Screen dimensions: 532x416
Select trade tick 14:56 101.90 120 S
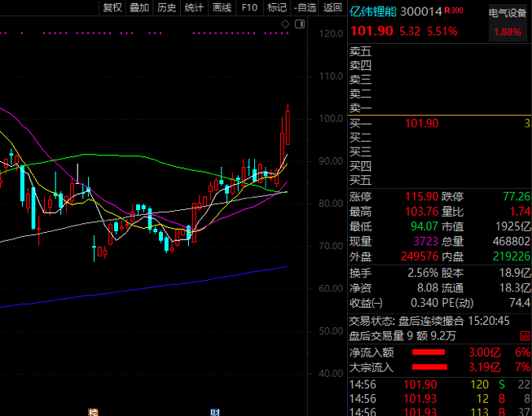click(x=440, y=385)
